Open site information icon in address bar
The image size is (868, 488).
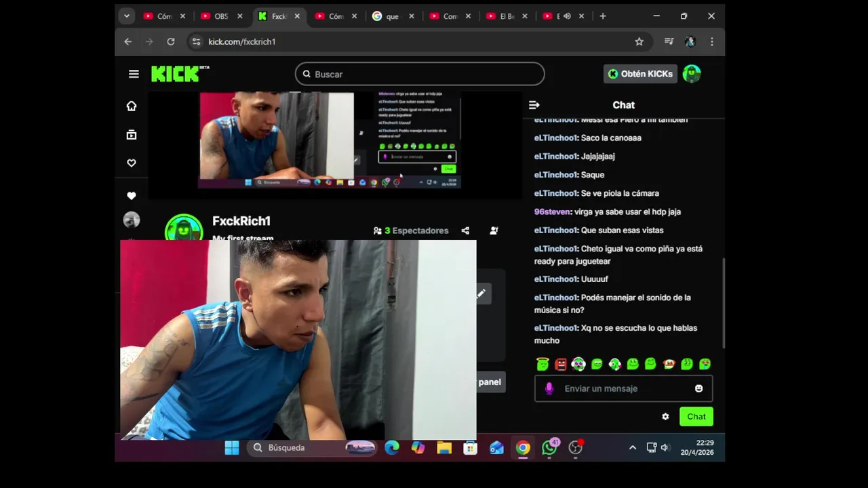tap(196, 41)
